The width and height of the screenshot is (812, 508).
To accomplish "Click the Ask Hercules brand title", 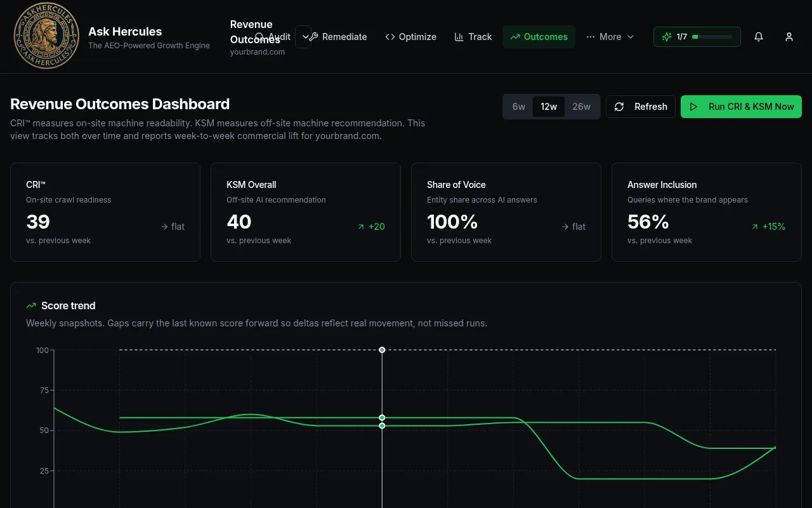I will click(x=125, y=31).
